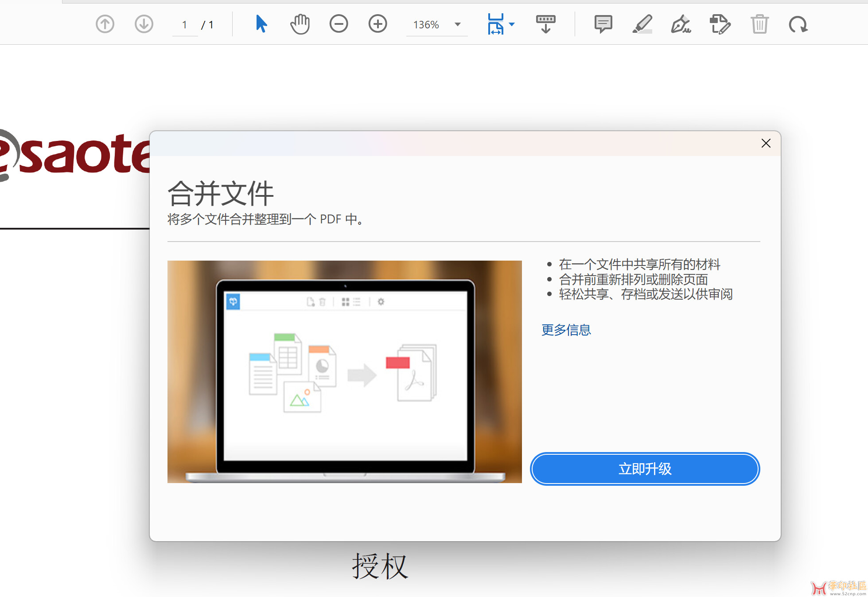Click the read mode scrolling keyboard icon
Viewport: 868px width, 597px height.
point(545,24)
